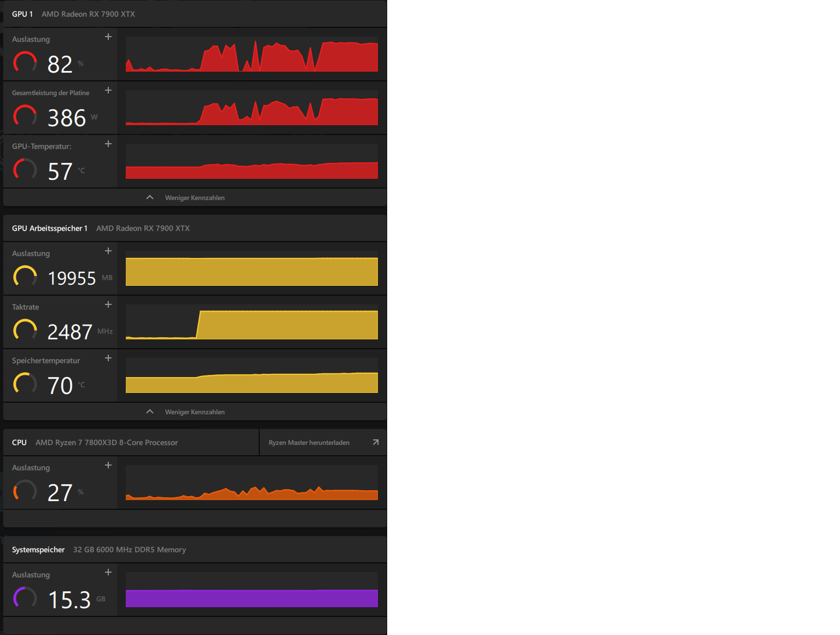Select the CPU section header

point(131,443)
